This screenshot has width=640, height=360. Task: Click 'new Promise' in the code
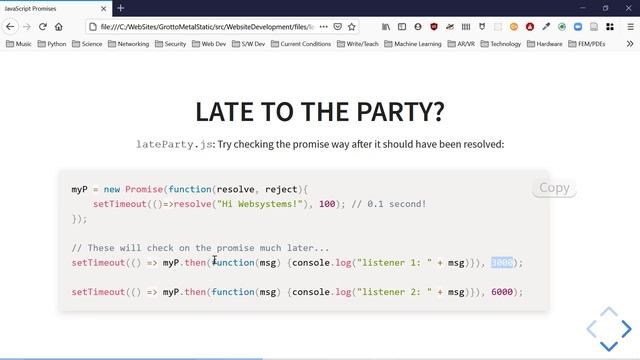[133, 189]
